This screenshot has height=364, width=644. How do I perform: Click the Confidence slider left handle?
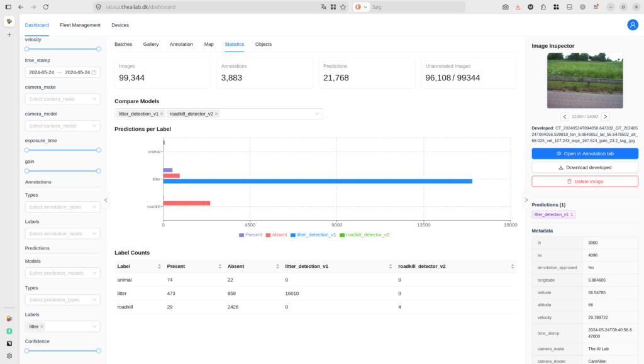[x=26, y=351]
